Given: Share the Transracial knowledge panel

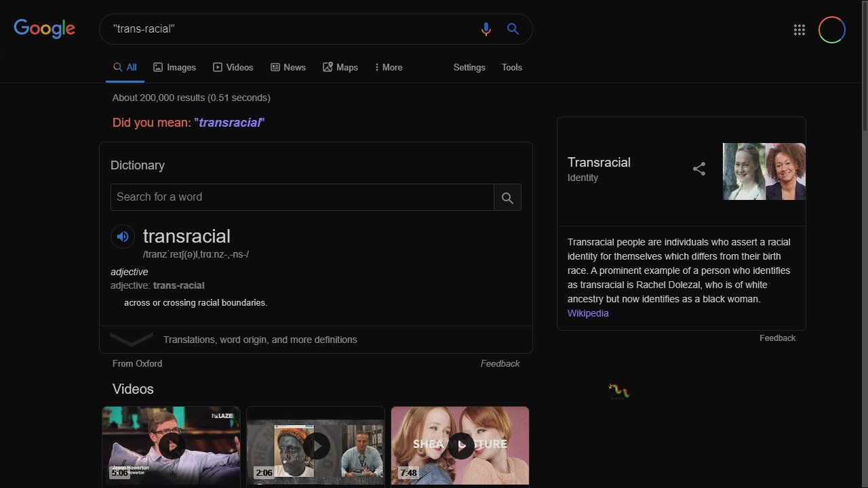Looking at the screenshot, I should [699, 169].
